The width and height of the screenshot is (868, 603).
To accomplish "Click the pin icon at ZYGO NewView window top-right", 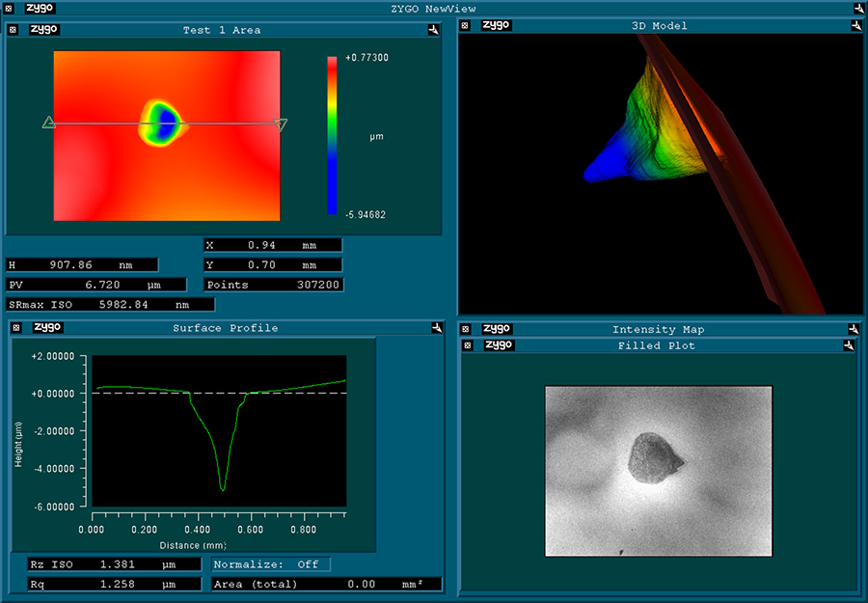I will tap(858, 9).
